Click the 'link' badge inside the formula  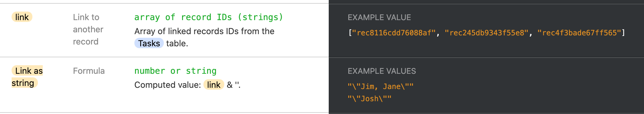point(214,85)
